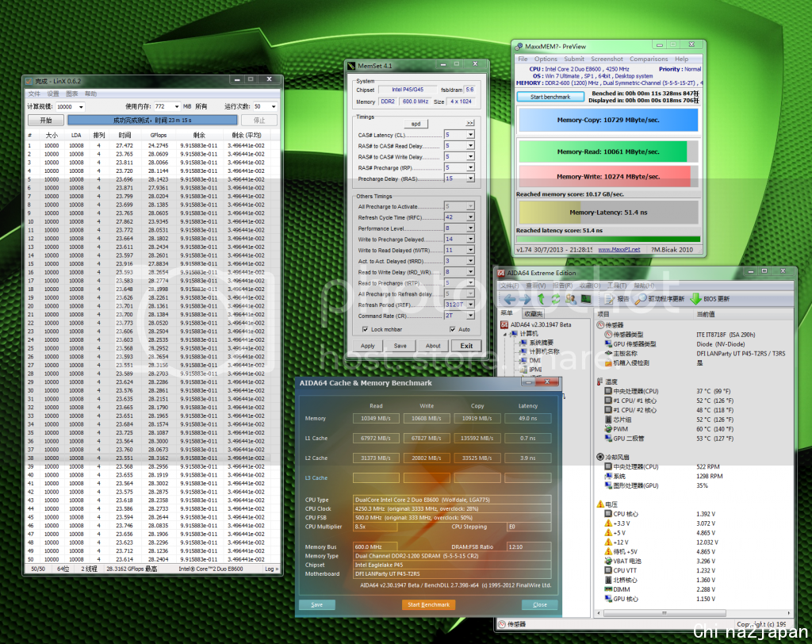Click 冷却风扇 fan section icon
812x644 pixels.
pyautogui.click(x=600, y=457)
